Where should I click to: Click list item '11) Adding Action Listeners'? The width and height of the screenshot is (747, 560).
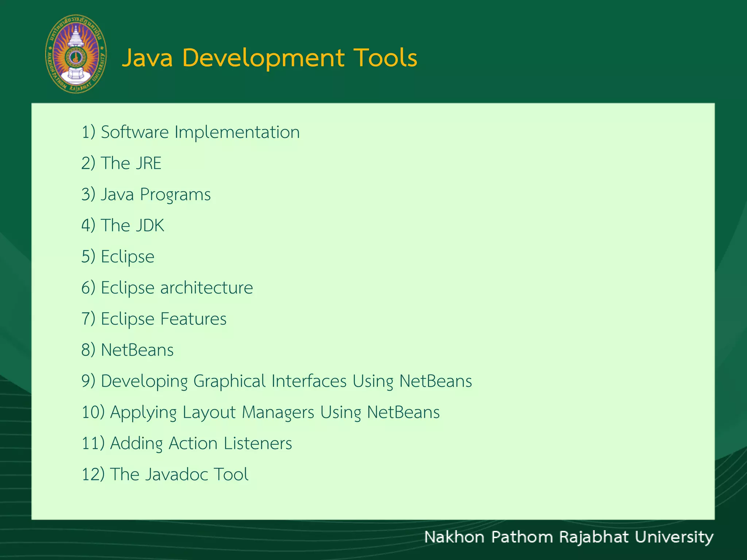point(186,444)
